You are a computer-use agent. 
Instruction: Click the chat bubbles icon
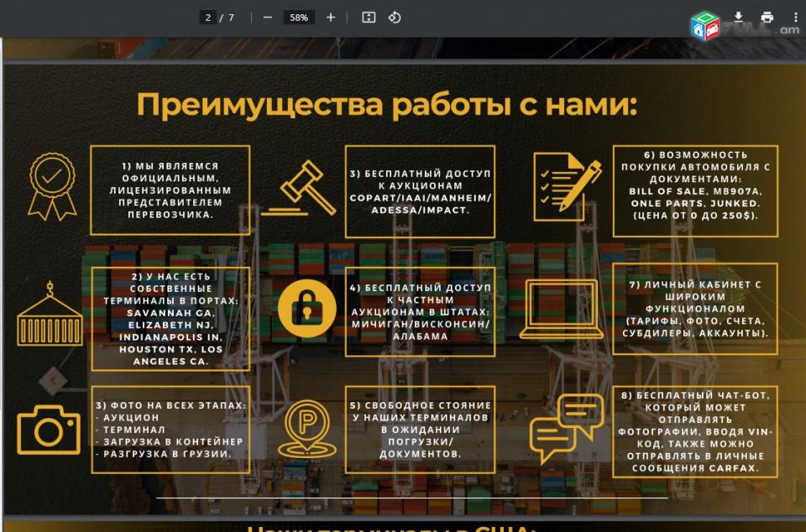[x=567, y=428]
